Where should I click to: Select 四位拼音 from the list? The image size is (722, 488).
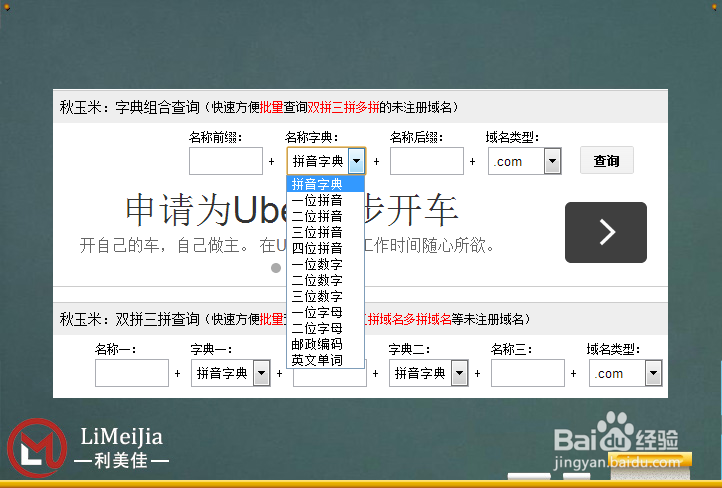[326, 248]
